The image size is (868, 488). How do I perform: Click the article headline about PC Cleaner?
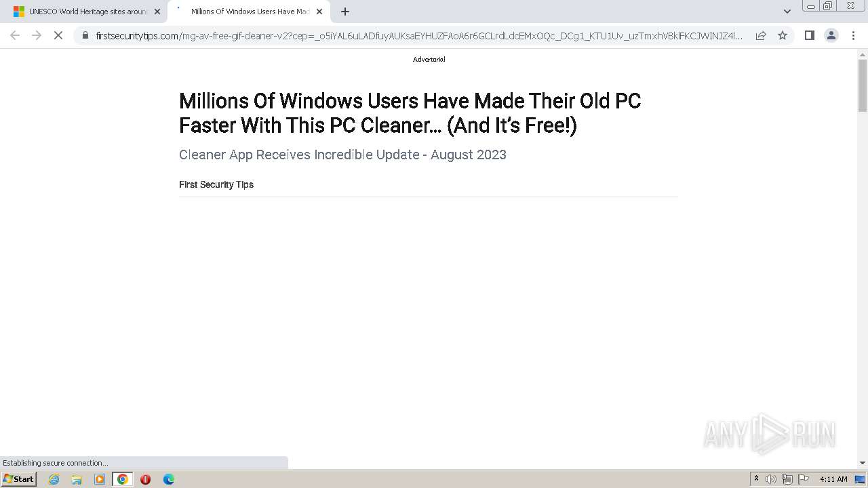click(410, 113)
